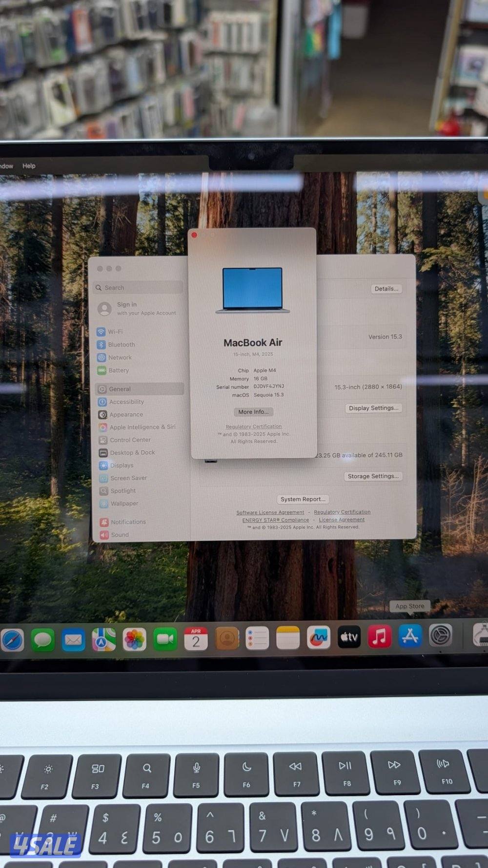Viewport: 488px width, 868px height.
Task: Click the Details... button
Action: [x=386, y=289]
